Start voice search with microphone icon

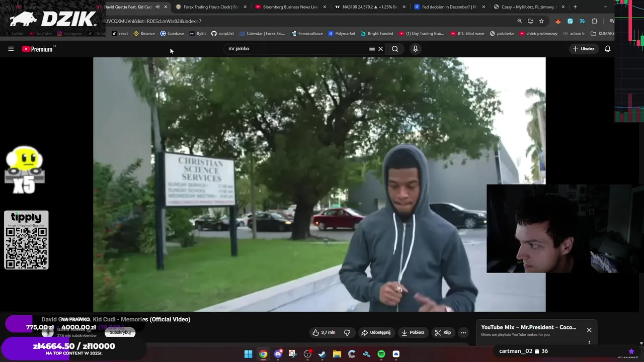[x=415, y=49]
